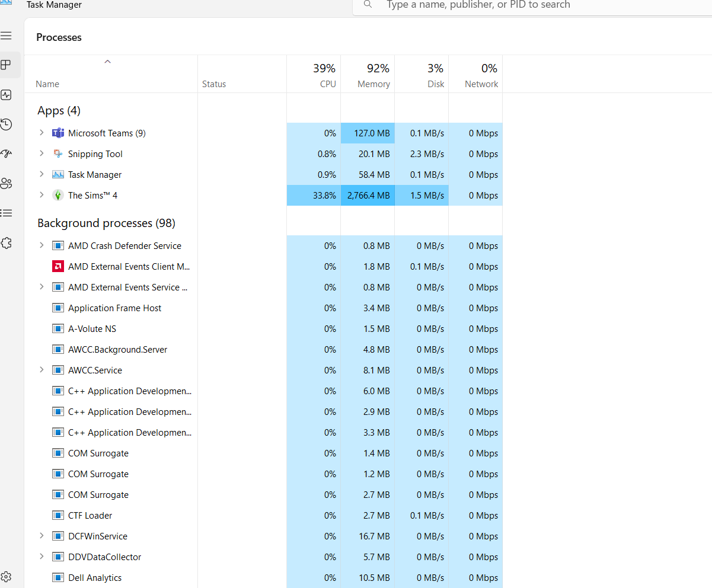Click the Name column header
Image resolution: width=712 pixels, height=588 pixels.
[x=47, y=84]
